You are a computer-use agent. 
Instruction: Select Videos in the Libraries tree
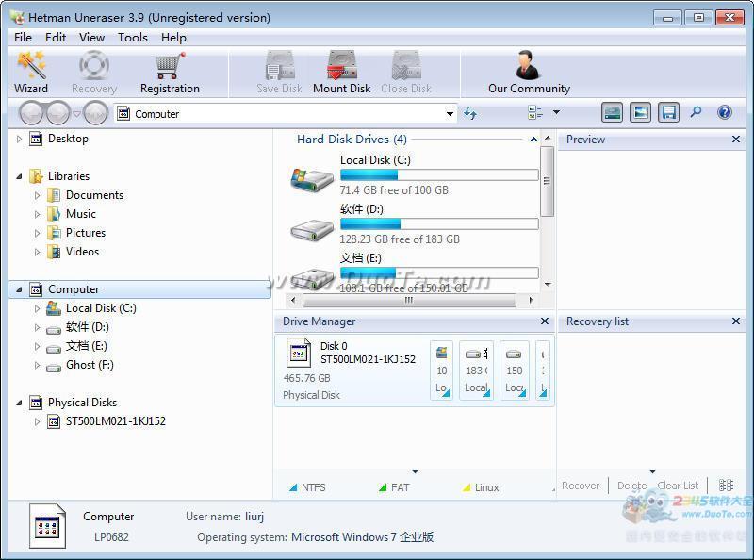coord(82,252)
